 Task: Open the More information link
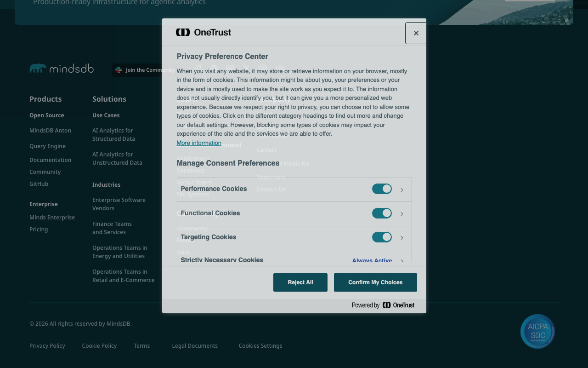pyautogui.click(x=199, y=143)
